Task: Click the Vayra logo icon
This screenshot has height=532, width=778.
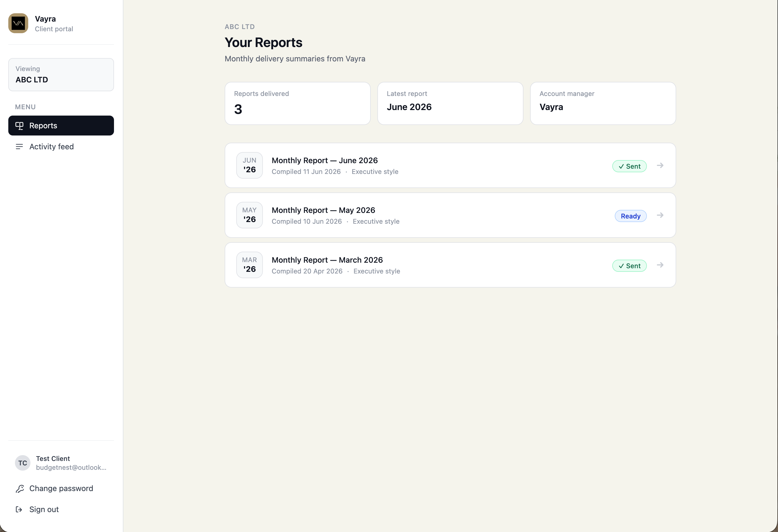Action: (18, 23)
